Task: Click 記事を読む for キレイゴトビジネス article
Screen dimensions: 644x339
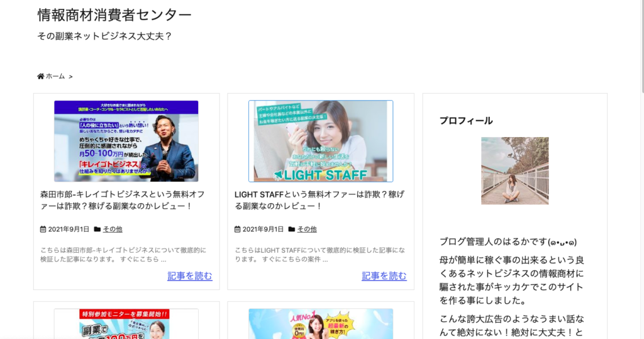Action: [x=190, y=275]
